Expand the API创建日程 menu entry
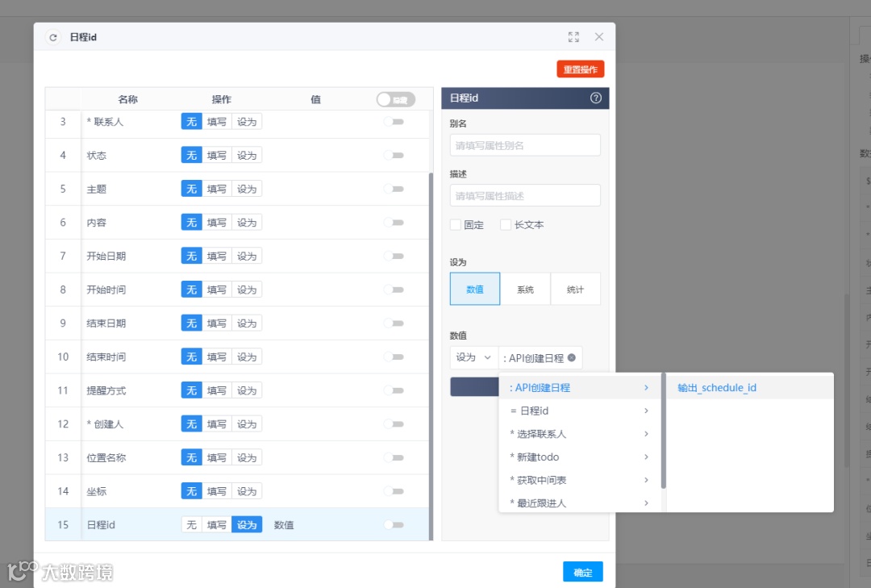The width and height of the screenshot is (871, 588). click(x=579, y=387)
